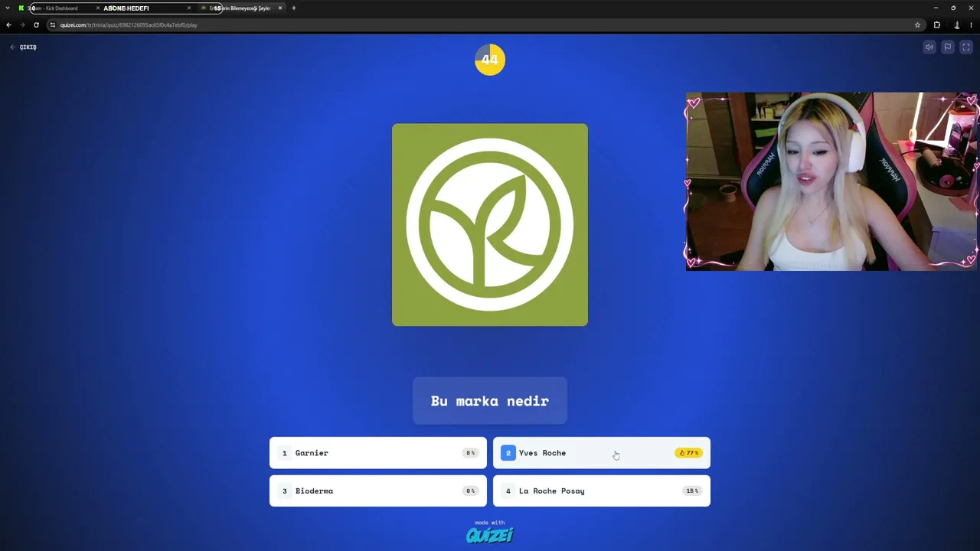Switch to the Kick Dashboard tab
The width and height of the screenshot is (980, 551).
coord(58,8)
